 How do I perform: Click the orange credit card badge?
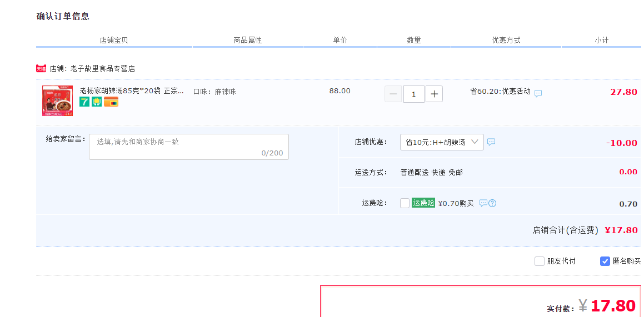(111, 102)
